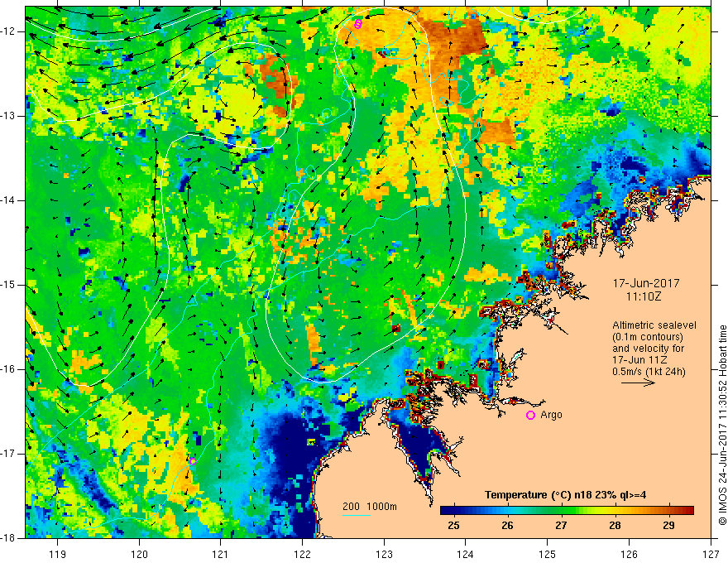Viewport: 728px width, 563px height.
Task: Click latitude axis label '-18'
Action: [9, 538]
